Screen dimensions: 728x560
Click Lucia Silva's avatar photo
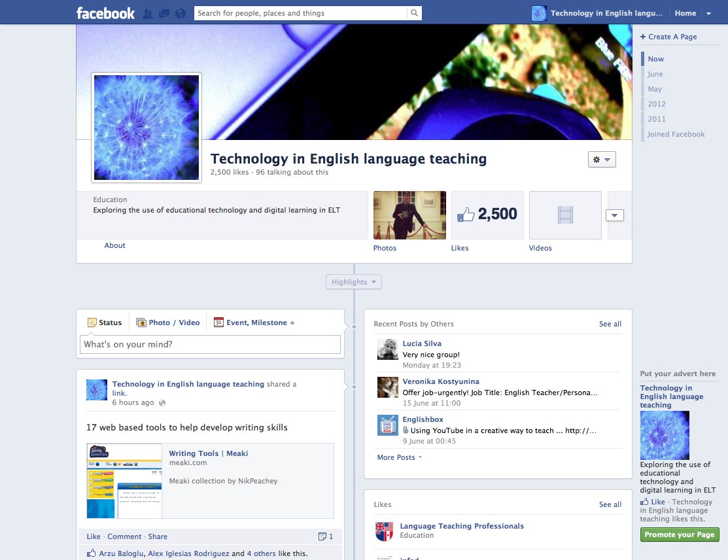(x=388, y=349)
